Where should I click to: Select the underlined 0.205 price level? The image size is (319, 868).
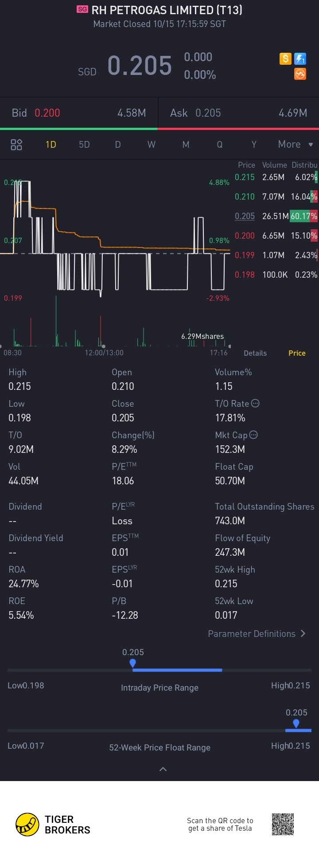[x=245, y=216]
